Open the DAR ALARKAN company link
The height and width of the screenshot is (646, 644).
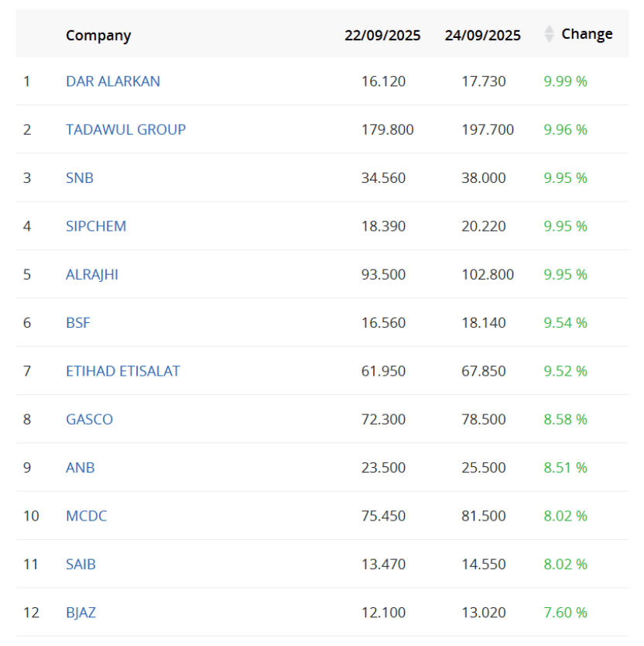point(113,81)
